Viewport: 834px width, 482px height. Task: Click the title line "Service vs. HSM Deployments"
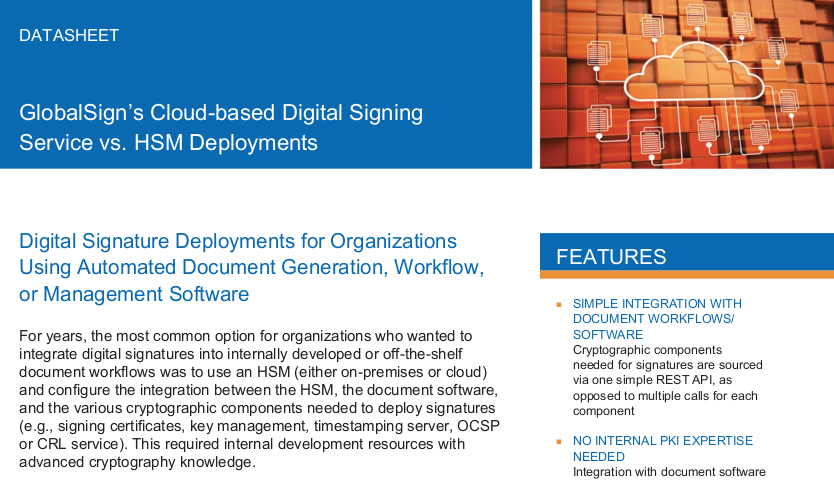pos(169,143)
